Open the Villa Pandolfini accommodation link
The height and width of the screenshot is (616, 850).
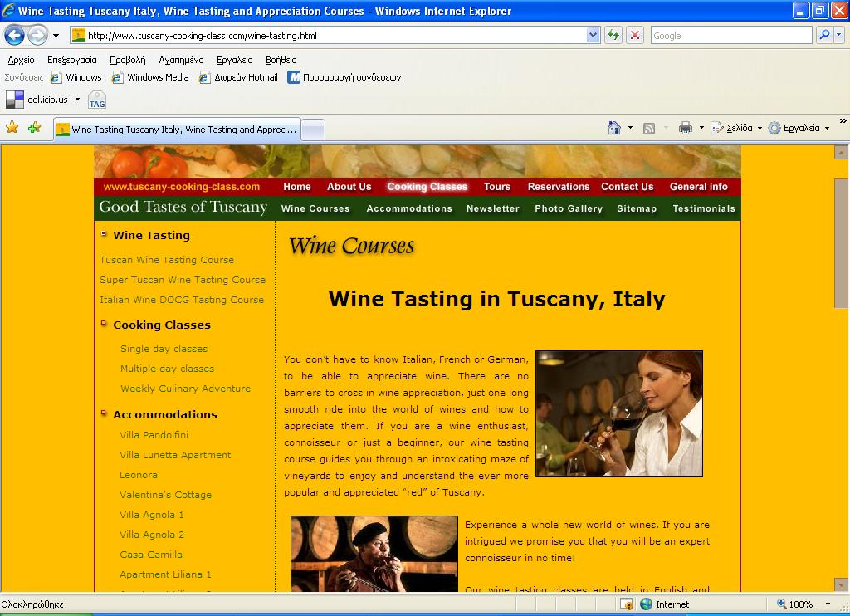coord(154,435)
